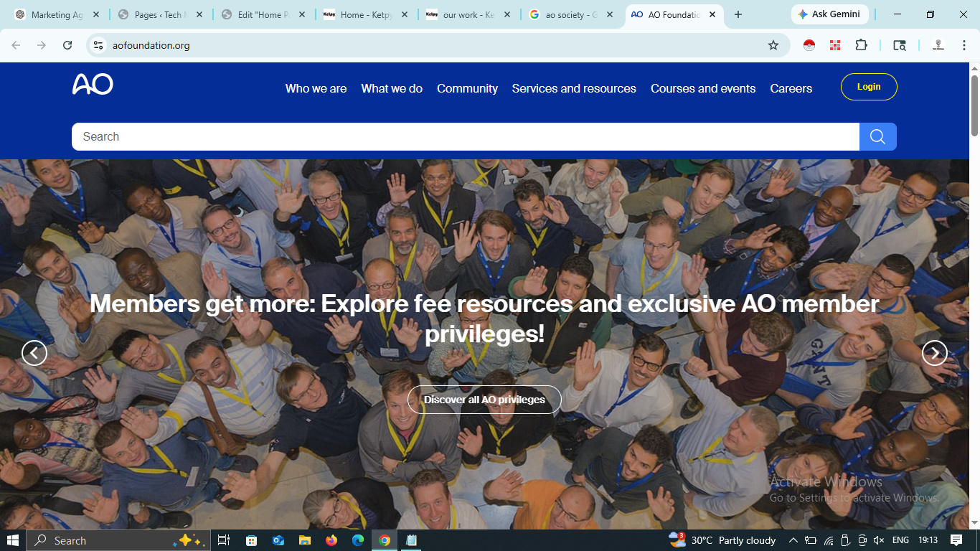980x551 pixels.
Task: Open the browser Extensions puzzle icon
Action: tap(861, 45)
